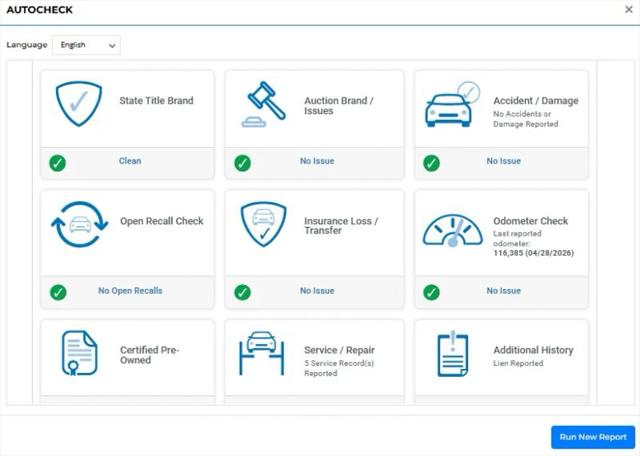Click the Last reported odometer label
Screen dimensions: 640x456
517,238
